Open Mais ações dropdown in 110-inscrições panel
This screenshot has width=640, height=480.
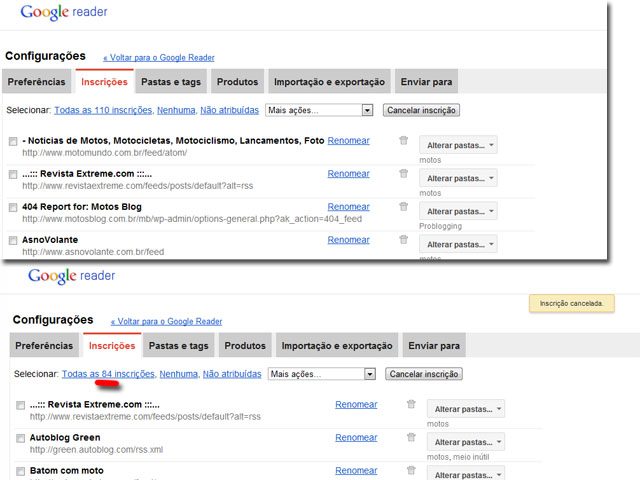(319, 110)
